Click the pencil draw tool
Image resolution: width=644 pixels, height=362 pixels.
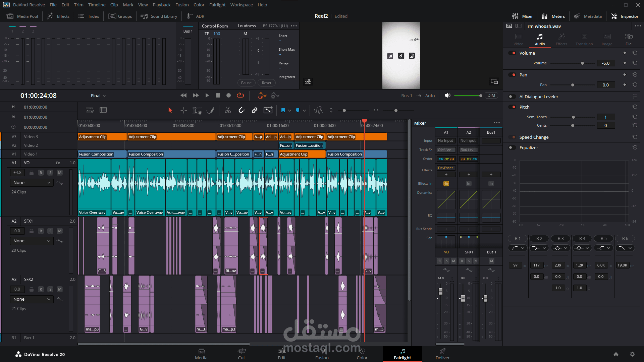tap(211, 110)
